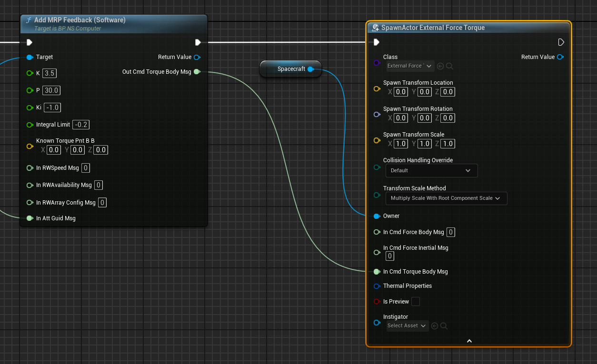Click Out Cmd Torque Body Msg output pin
The height and width of the screenshot is (364, 597).
pyautogui.click(x=197, y=72)
